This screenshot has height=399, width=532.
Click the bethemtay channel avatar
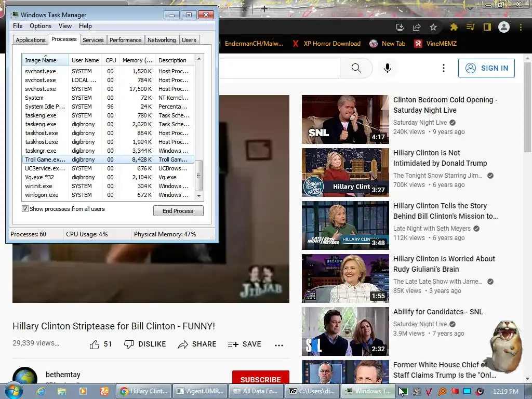tap(25, 376)
